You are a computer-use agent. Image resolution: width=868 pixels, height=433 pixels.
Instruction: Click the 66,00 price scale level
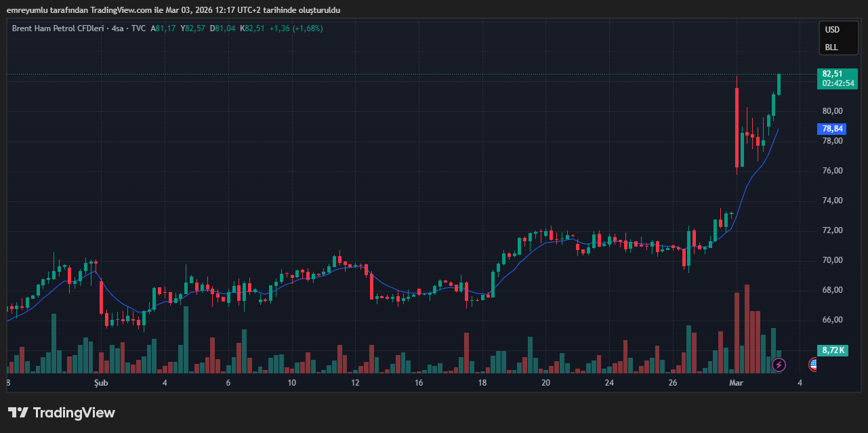tap(832, 320)
